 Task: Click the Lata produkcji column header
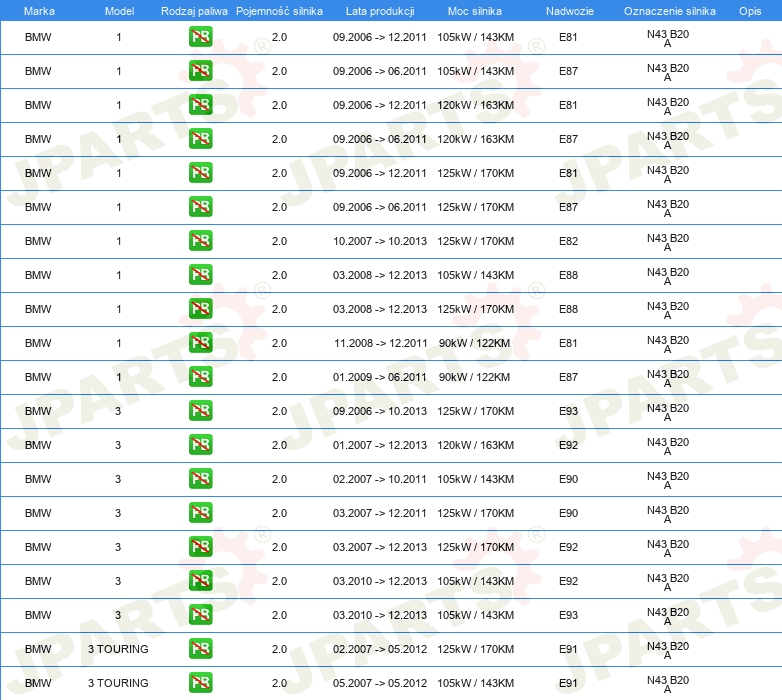point(380,11)
